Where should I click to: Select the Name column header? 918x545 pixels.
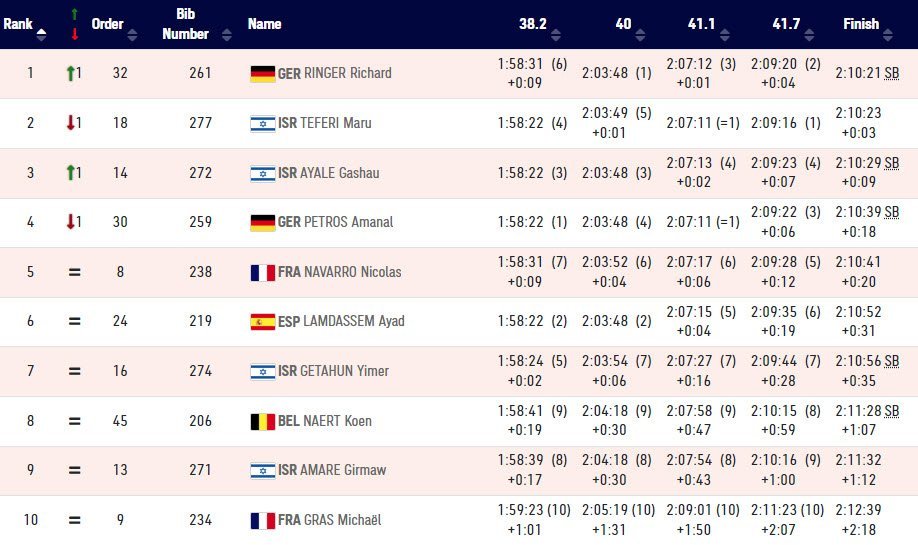[x=264, y=24]
